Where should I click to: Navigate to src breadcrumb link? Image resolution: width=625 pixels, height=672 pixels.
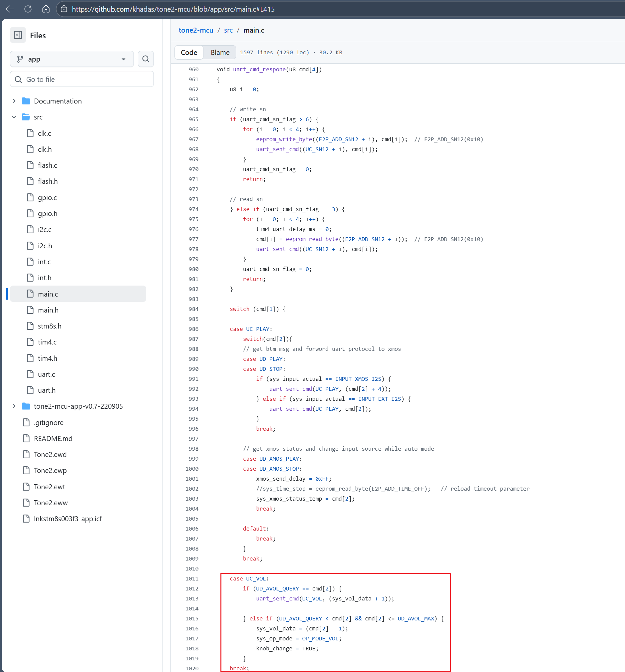228,30
